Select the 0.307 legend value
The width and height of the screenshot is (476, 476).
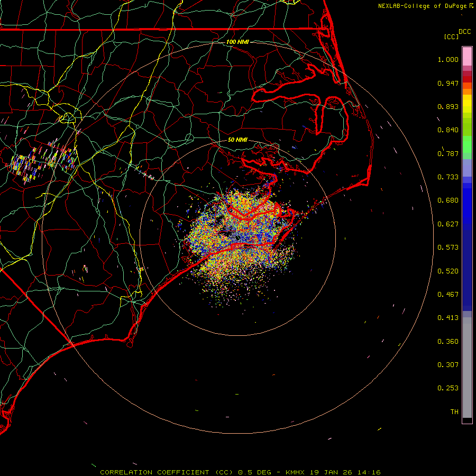click(x=448, y=365)
